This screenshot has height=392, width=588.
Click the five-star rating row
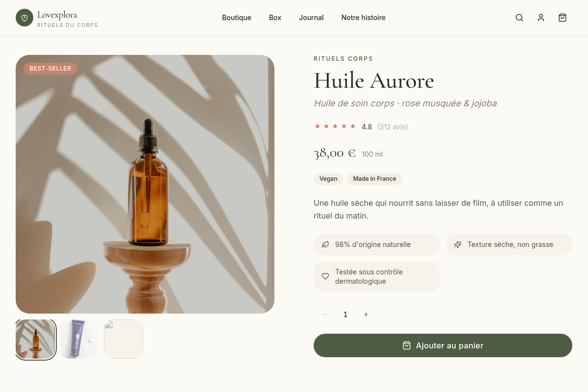335,126
